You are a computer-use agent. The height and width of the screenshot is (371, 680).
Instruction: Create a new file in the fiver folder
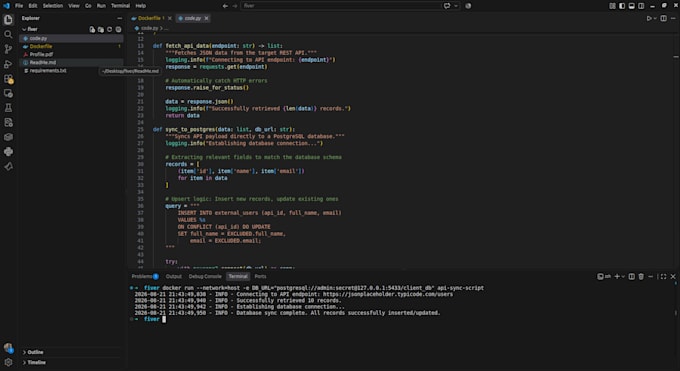coord(92,30)
